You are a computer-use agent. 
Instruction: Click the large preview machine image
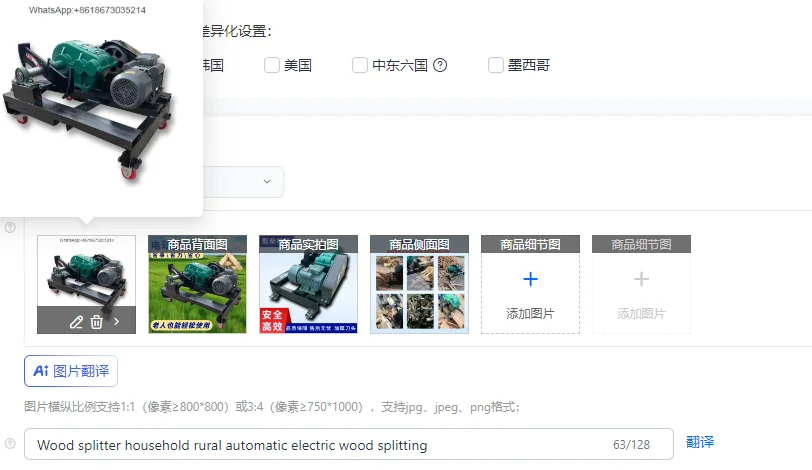pos(87,109)
